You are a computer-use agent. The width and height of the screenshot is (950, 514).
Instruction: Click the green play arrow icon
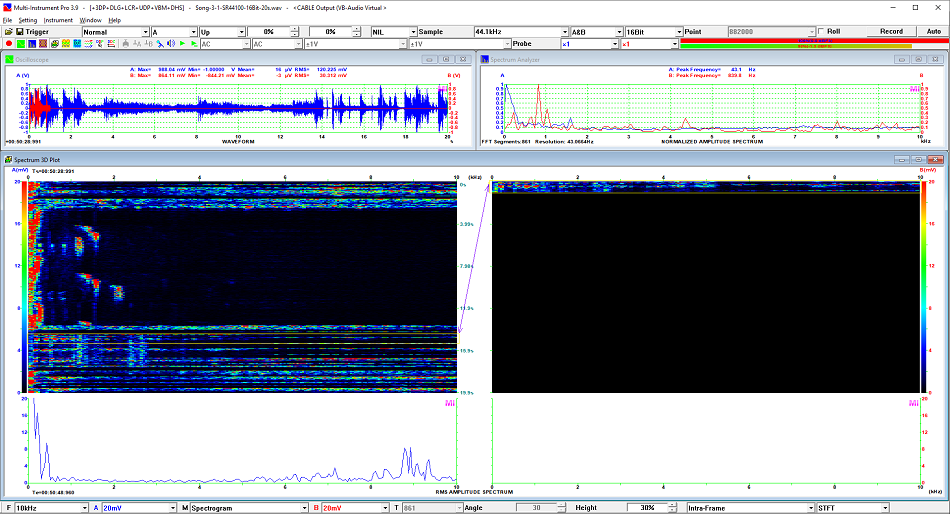pos(182,44)
